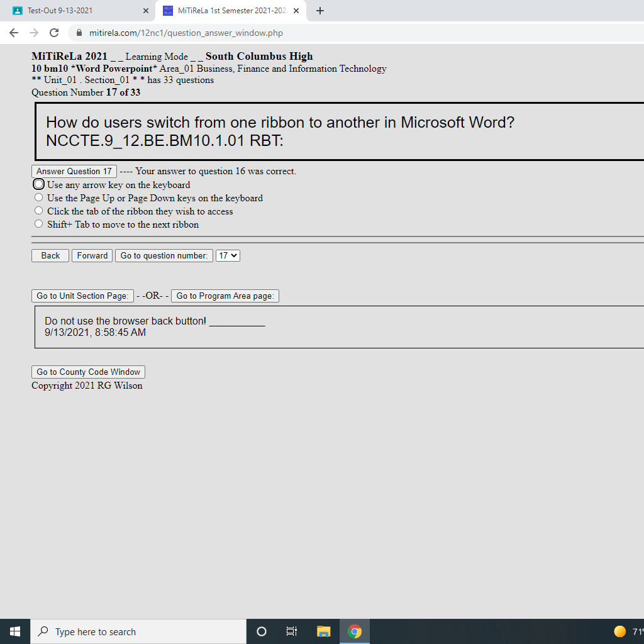This screenshot has width=644, height=644.
Task: Pick 'Shift+ Tab' radio option
Action: tap(38, 224)
